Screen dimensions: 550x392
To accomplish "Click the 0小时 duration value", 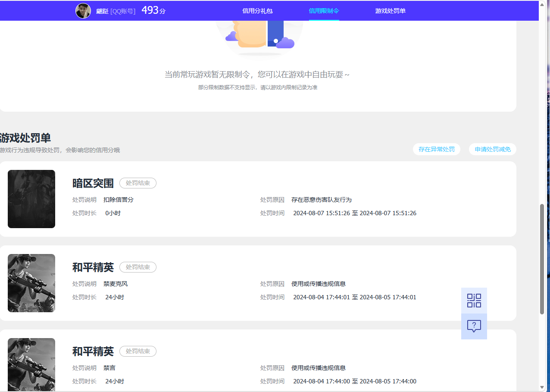I will 113,213.
